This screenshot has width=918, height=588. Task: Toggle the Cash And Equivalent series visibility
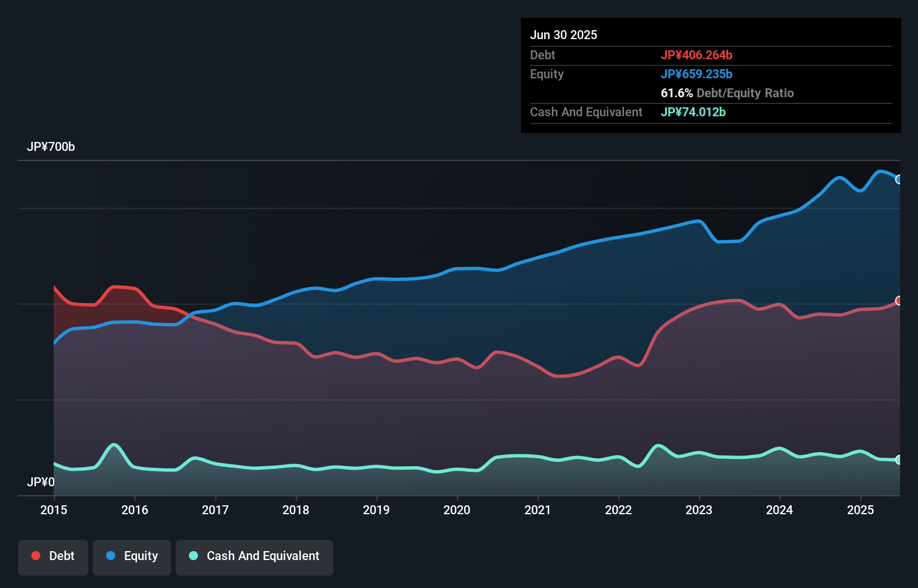pos(254,557)
